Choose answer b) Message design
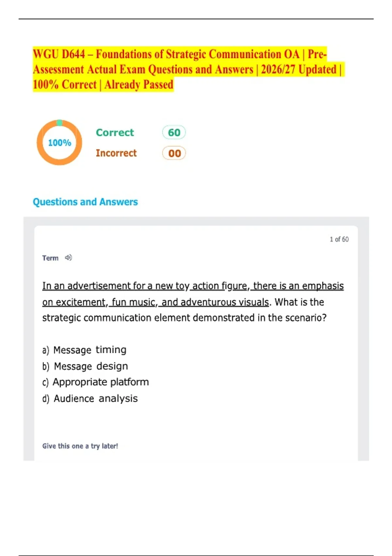The image size is (392, 556). (x=85, y=366)
